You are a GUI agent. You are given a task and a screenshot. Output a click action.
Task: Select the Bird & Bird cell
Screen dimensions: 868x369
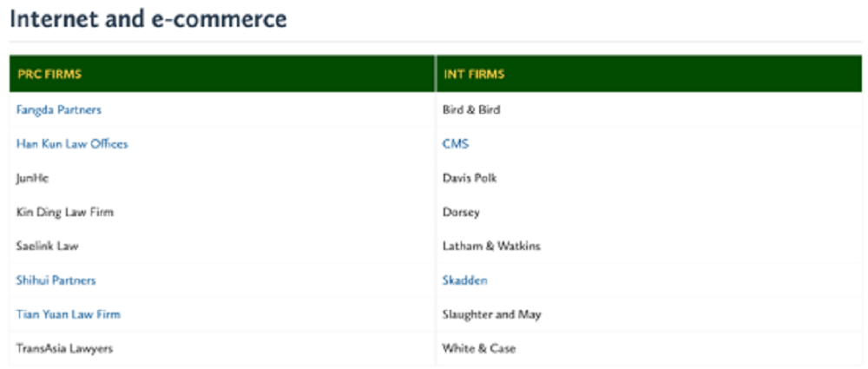click(649, 109)
